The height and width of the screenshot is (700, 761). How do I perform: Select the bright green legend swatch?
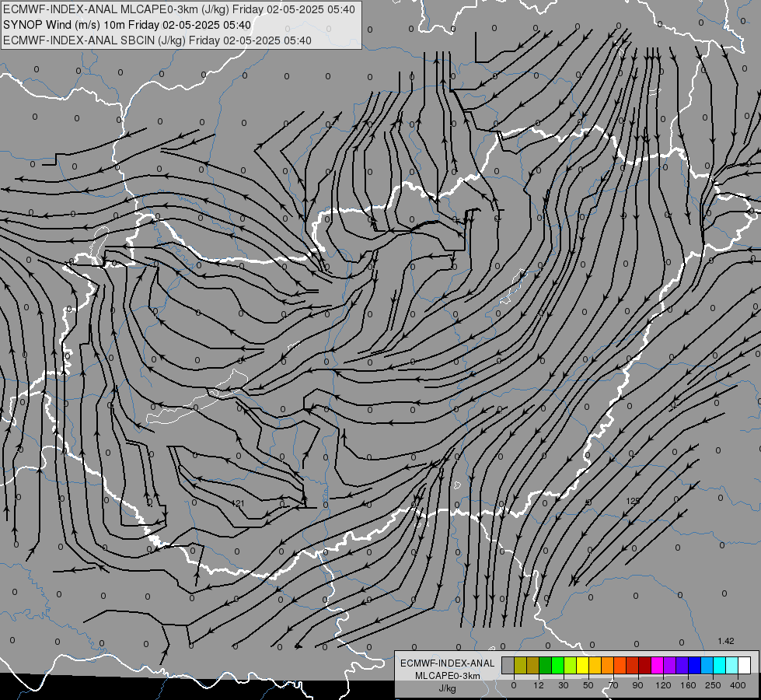(558, 666)
